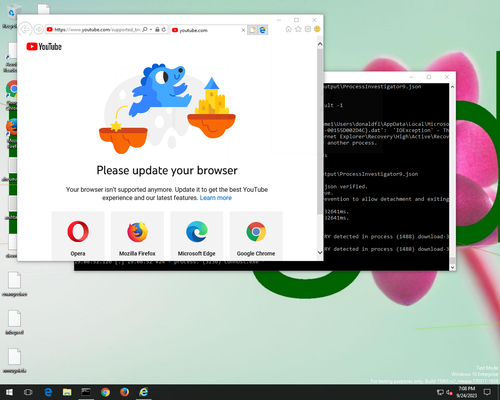Image resolution: width=500 pixels, height=400 pixels.
Task: Select the Firefox desktop shortcut
Action: (12, 133)
